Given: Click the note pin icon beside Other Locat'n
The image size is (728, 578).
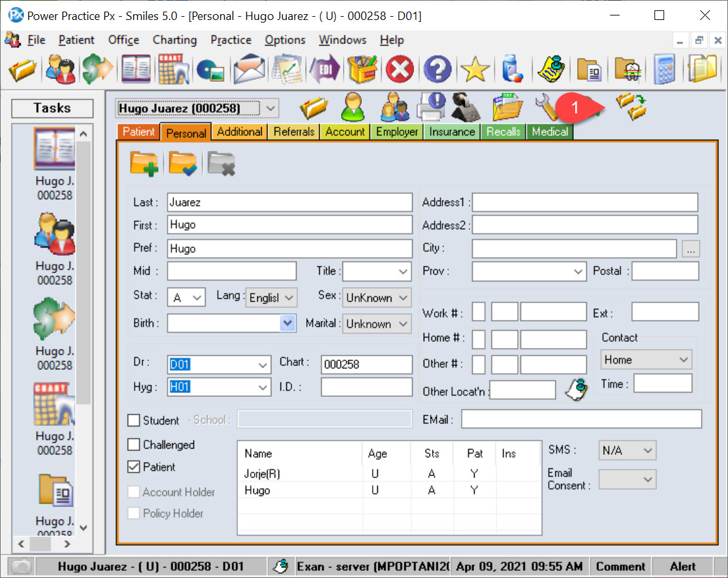Looking at the screenshot, I should (x=576, y=389).
